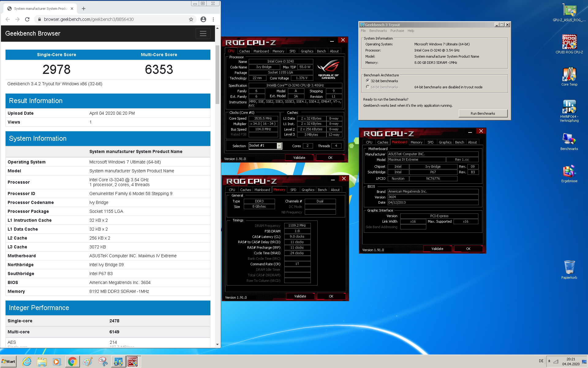588x368 pixels.
Task: Click the Single-Core Score value 2978
Action: point(56,70)
